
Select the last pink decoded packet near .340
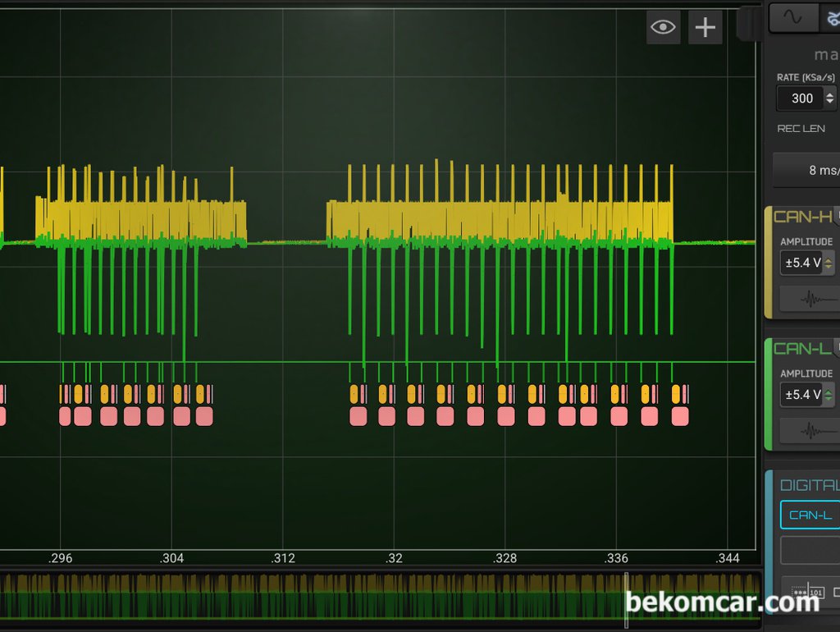680,416
